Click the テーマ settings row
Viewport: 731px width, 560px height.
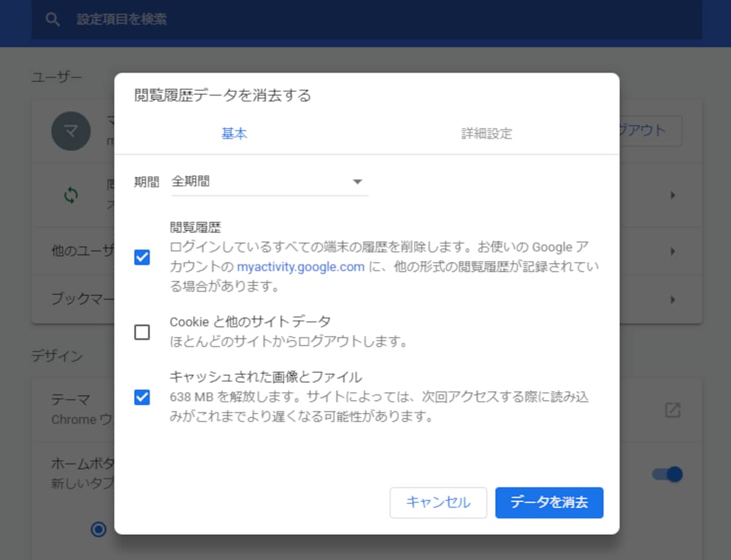[367, 410]
